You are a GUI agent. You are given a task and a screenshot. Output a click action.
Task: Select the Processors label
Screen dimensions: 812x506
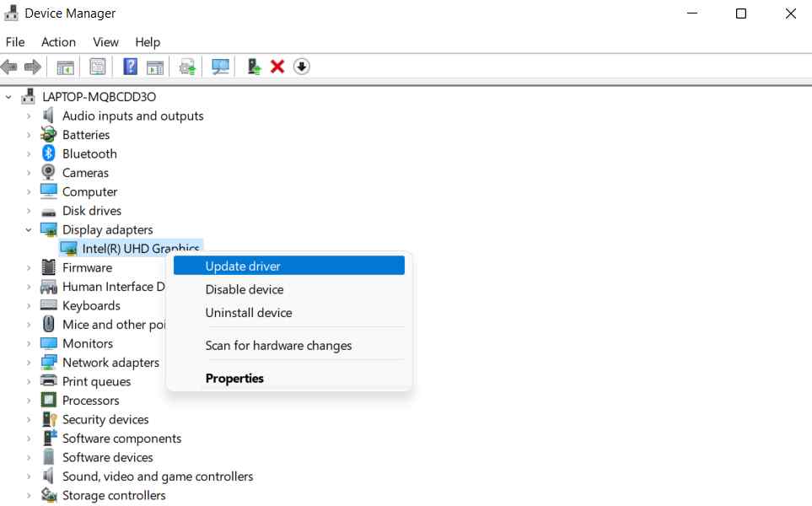point(90,401)
